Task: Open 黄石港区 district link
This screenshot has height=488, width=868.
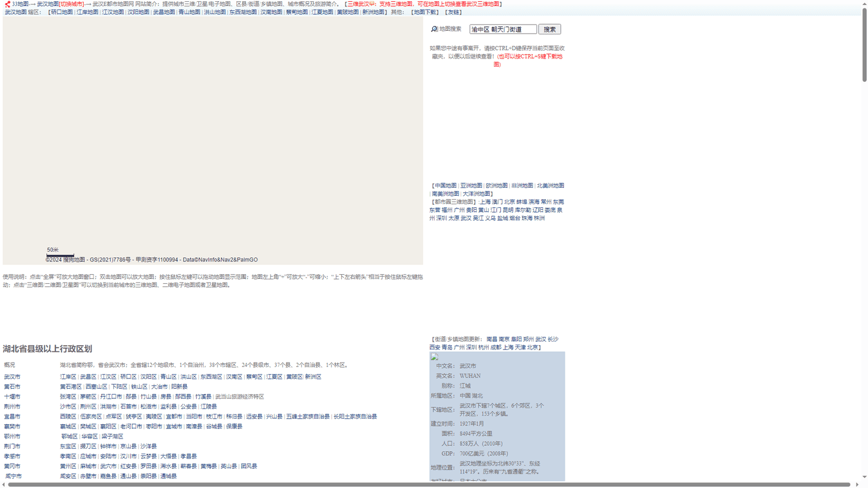Action: pos(71,387)
